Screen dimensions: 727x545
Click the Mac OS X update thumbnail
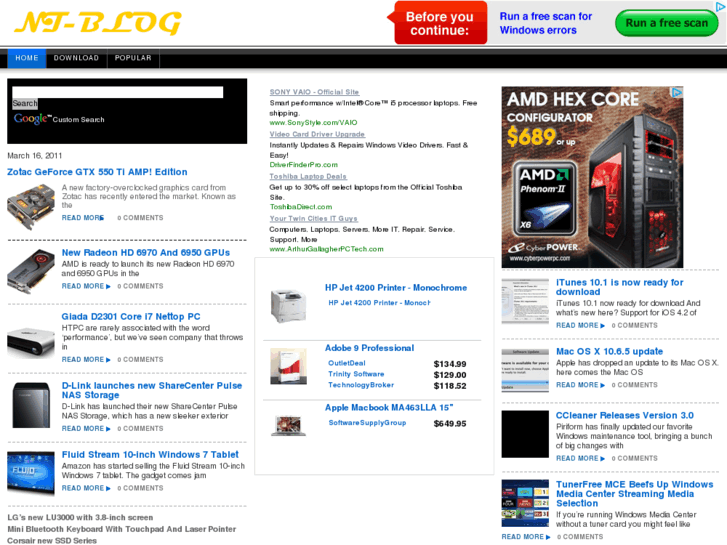click(x=525, y=371)
